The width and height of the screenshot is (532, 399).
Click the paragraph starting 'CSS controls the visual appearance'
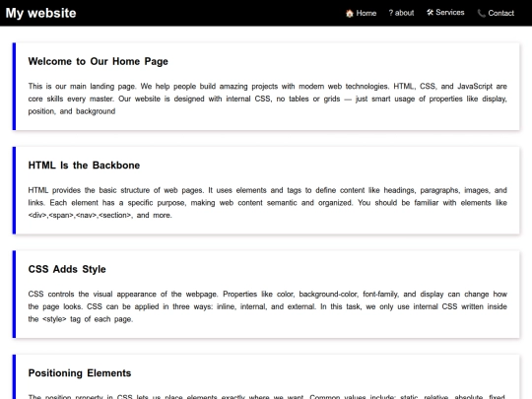pyautogui.click(x=267, y=306)
